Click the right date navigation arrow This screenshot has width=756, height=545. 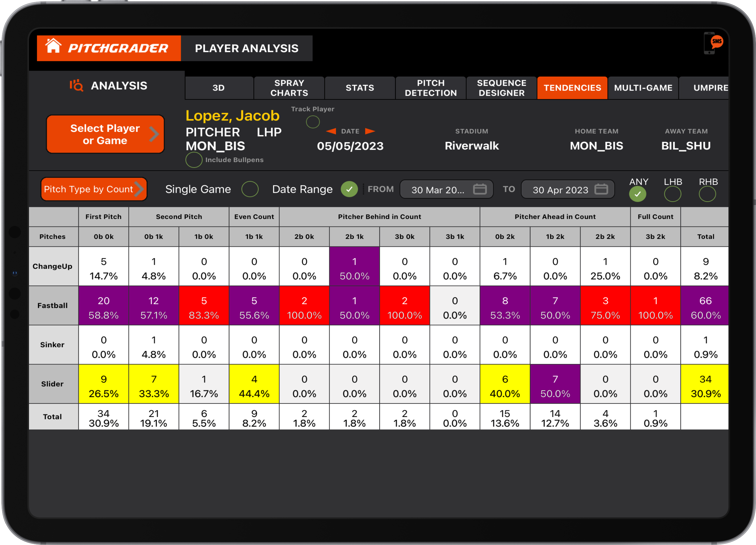(370, 131)
